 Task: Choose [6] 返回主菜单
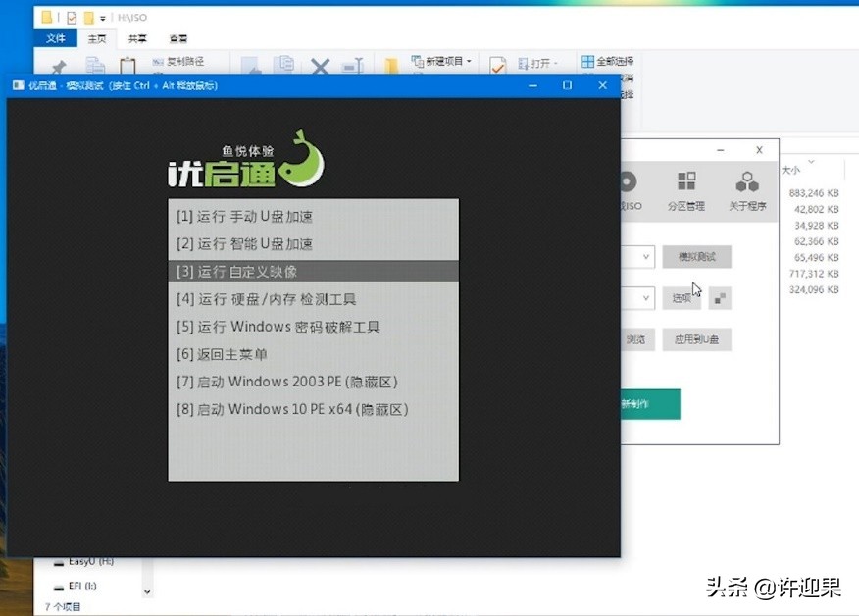pyautogui.click(x=314, y=354)
